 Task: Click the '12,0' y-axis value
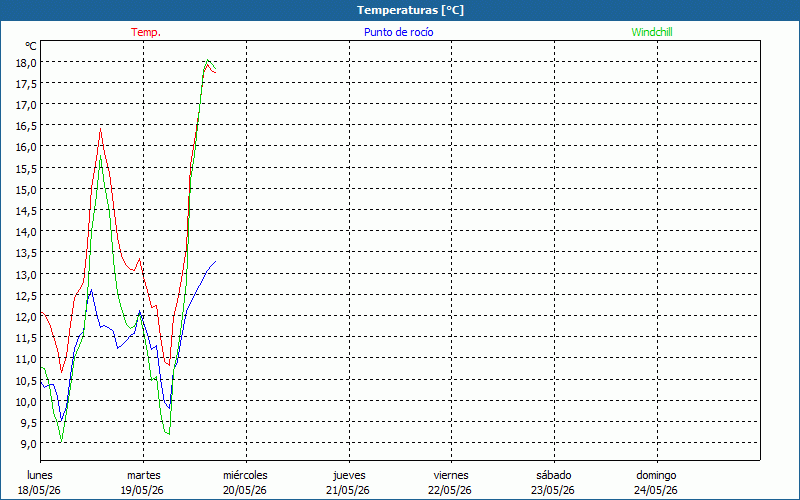[26, 317]
